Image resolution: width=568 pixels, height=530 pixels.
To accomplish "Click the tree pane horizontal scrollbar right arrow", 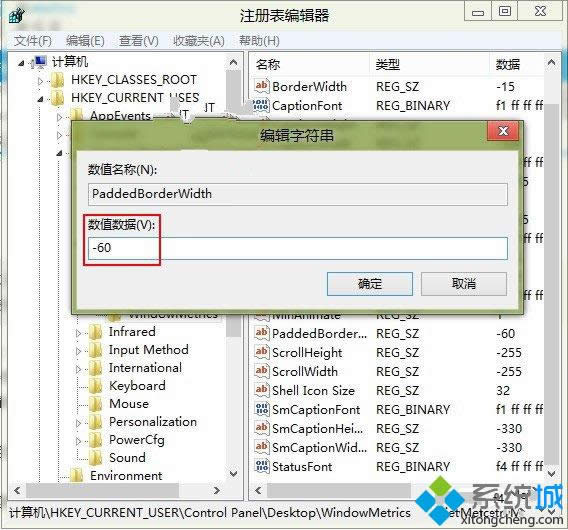I will [217, 491].
